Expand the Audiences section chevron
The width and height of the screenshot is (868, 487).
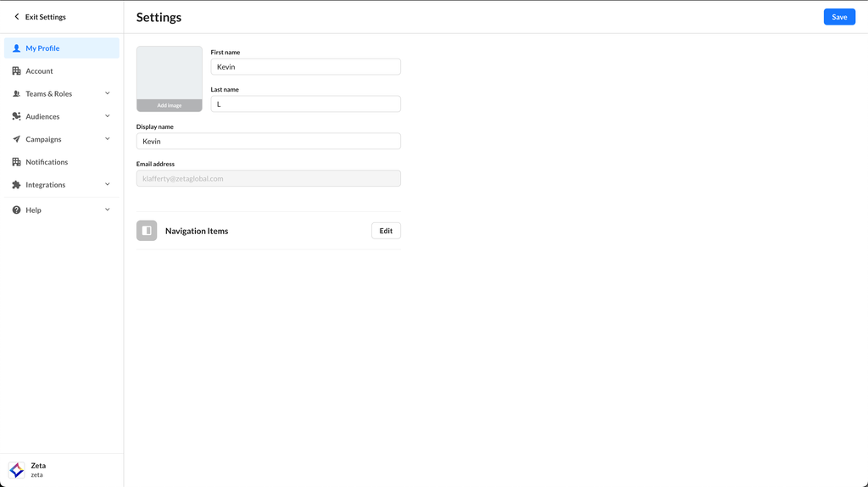point(108,116)
